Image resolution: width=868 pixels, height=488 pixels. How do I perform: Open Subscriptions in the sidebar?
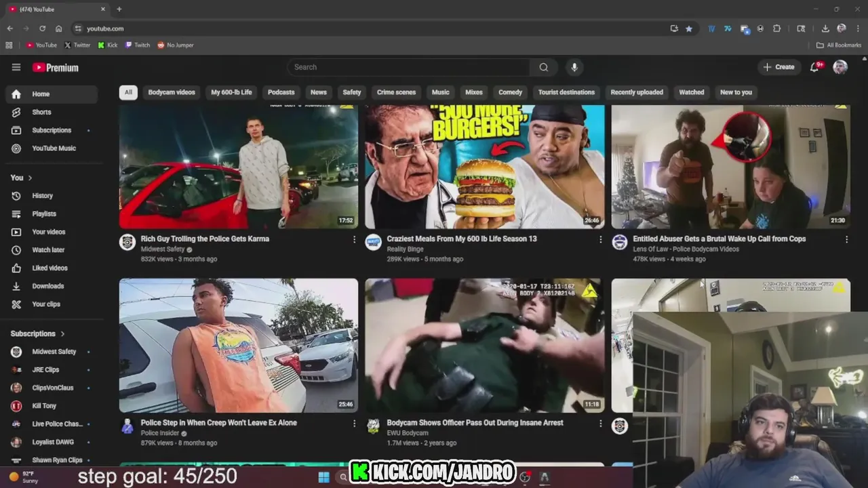(52, 130)
